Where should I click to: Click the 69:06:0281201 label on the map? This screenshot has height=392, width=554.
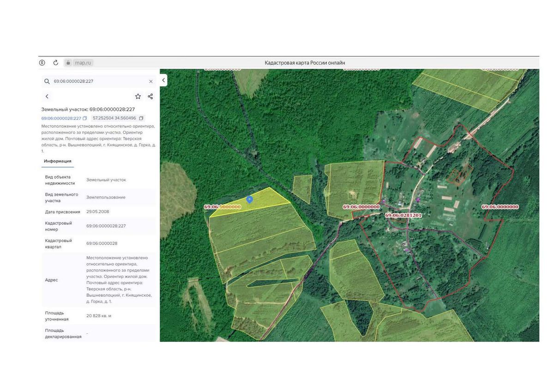pos(403,215)
